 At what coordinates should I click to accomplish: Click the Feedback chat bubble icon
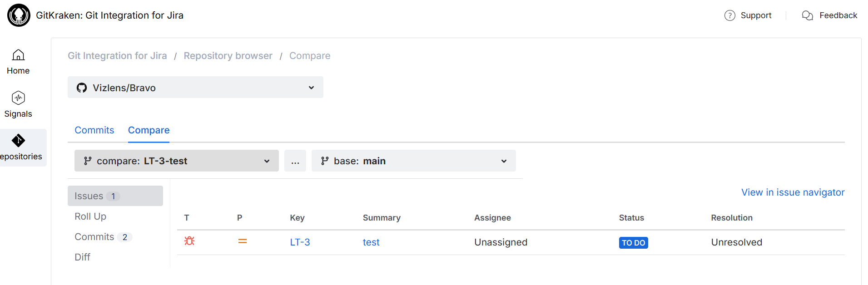pos(807,15)
